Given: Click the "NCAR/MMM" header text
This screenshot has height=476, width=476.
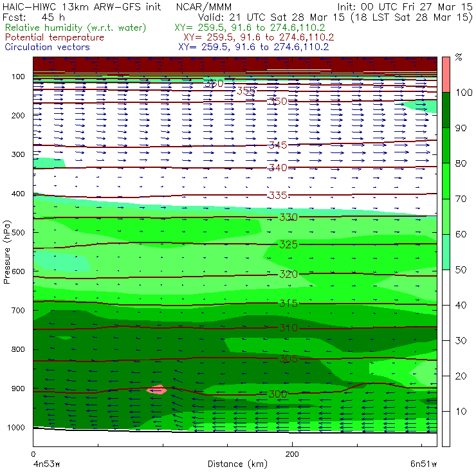Looking at the screenshot, I should coord(204,7).
